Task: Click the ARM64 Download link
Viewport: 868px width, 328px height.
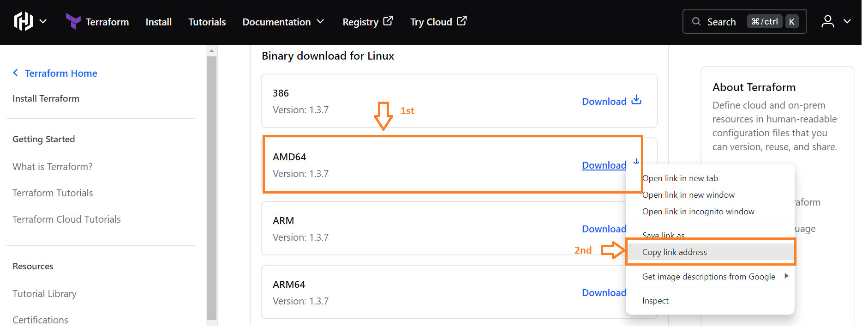Action: [604, 292]
